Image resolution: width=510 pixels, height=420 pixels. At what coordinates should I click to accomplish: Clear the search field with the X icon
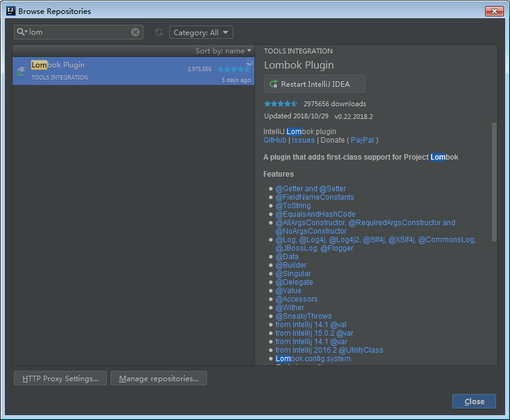tap(135, 32)
